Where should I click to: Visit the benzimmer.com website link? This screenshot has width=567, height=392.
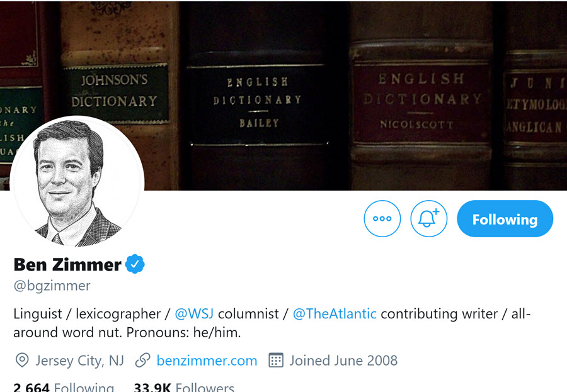click(207, 361)
